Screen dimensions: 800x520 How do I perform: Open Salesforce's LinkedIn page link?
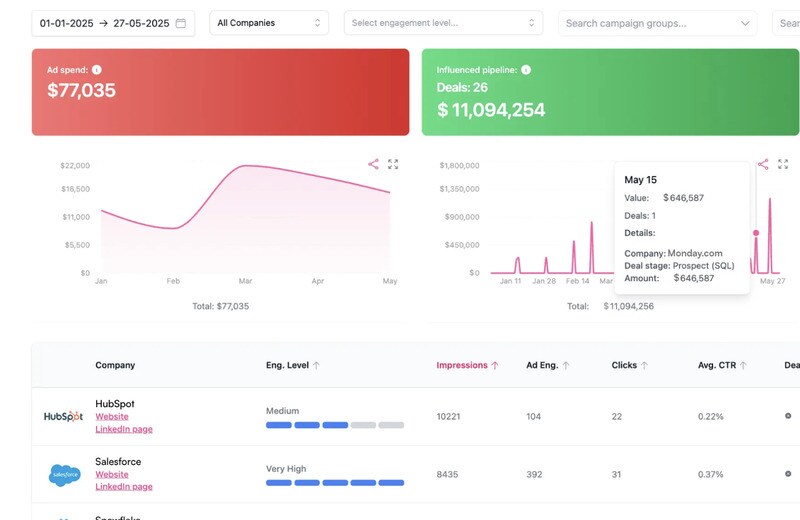point(124,487)
